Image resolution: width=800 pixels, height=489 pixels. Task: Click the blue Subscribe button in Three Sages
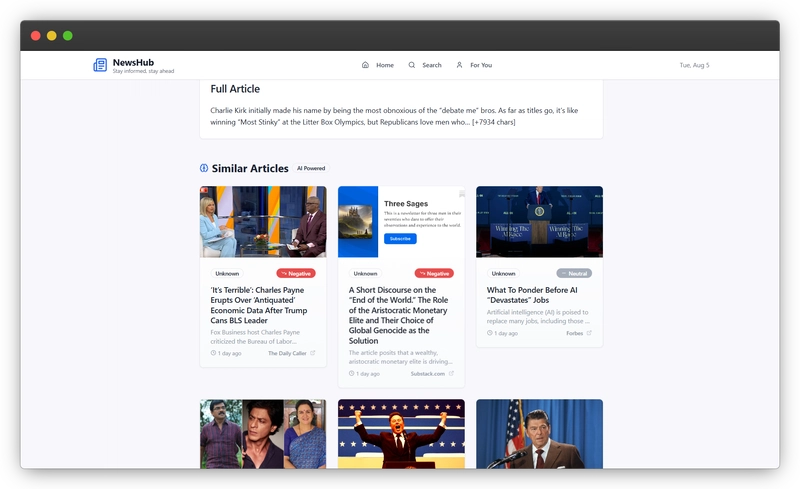[x=400, y=239]
